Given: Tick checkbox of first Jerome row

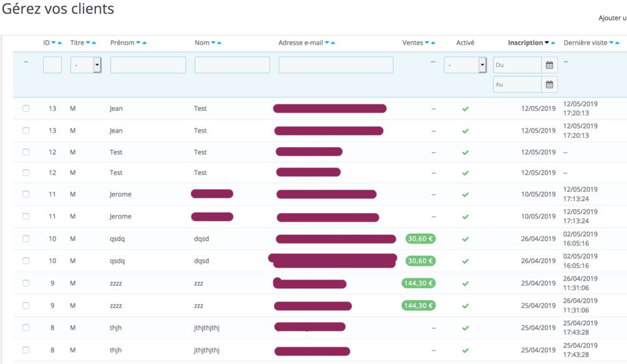Looking at the screenshot, I should coord(26,194).
